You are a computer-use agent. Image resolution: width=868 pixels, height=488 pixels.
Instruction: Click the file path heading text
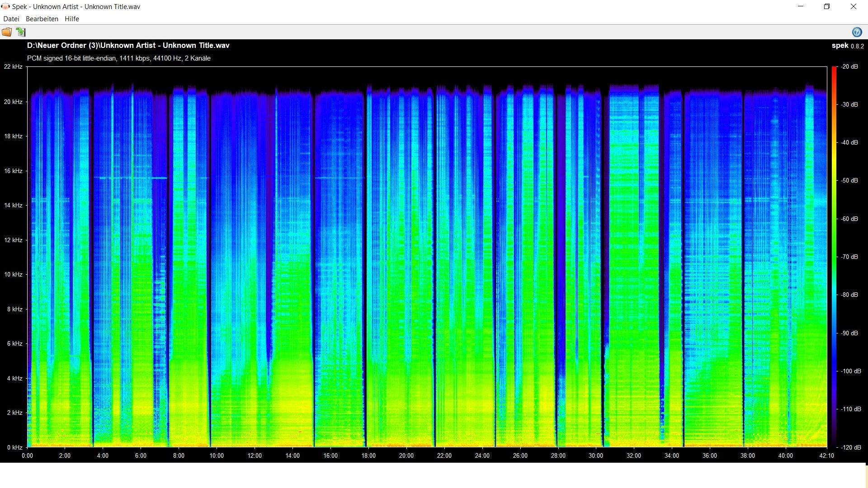[128, 46]
